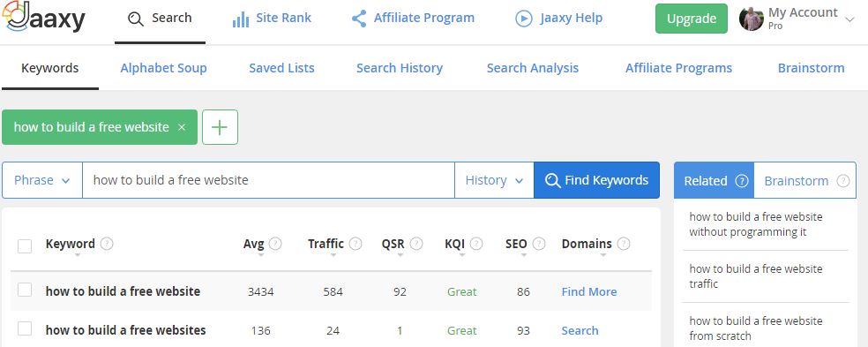Click into the keyword search input field
The height and width of the screenshot is (347, 868).
tap(268, 180)
